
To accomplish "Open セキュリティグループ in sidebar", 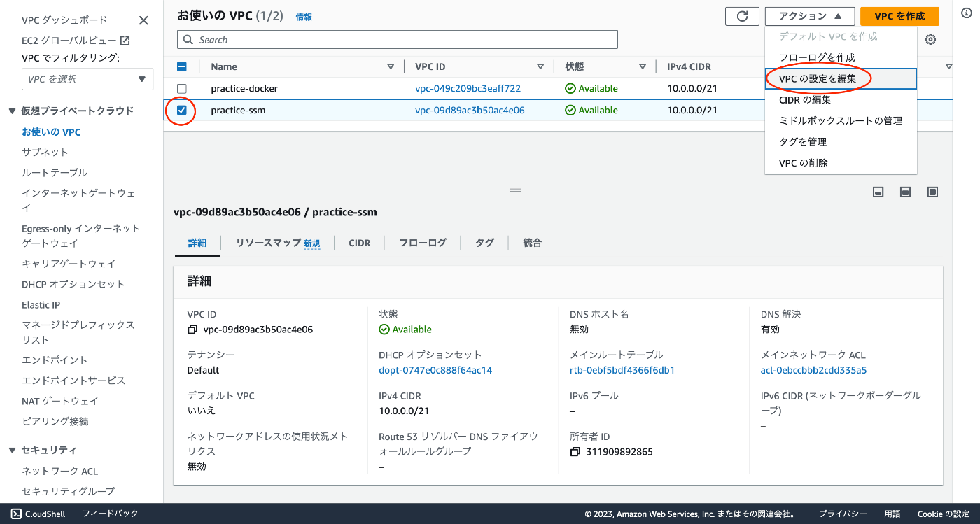I will pos(68,492).
